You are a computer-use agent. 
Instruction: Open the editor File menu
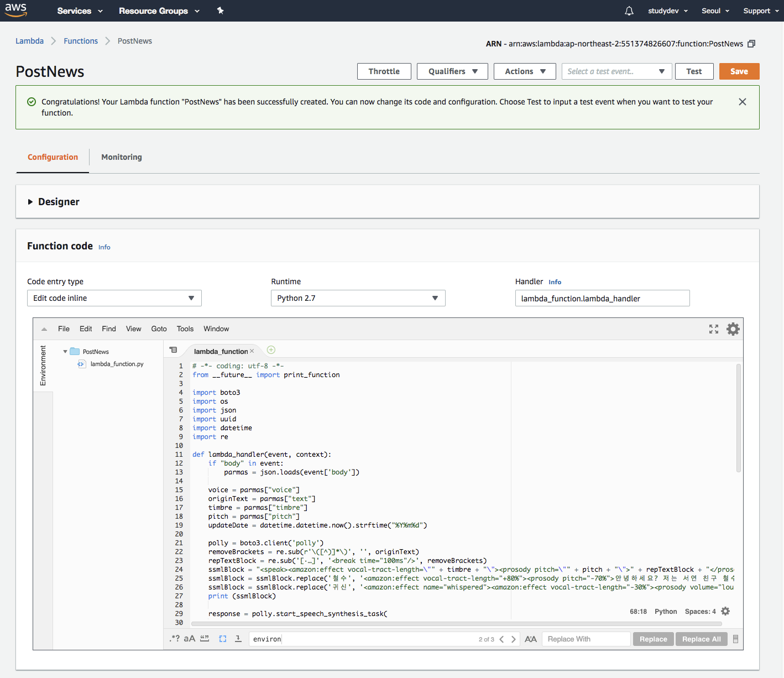(x=64, y=328)
